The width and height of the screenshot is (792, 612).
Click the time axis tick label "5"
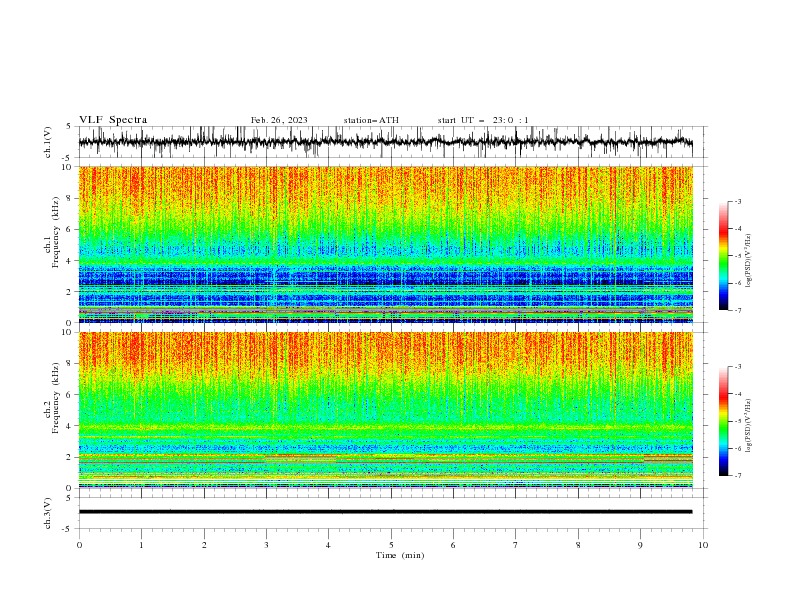point(391,545)
